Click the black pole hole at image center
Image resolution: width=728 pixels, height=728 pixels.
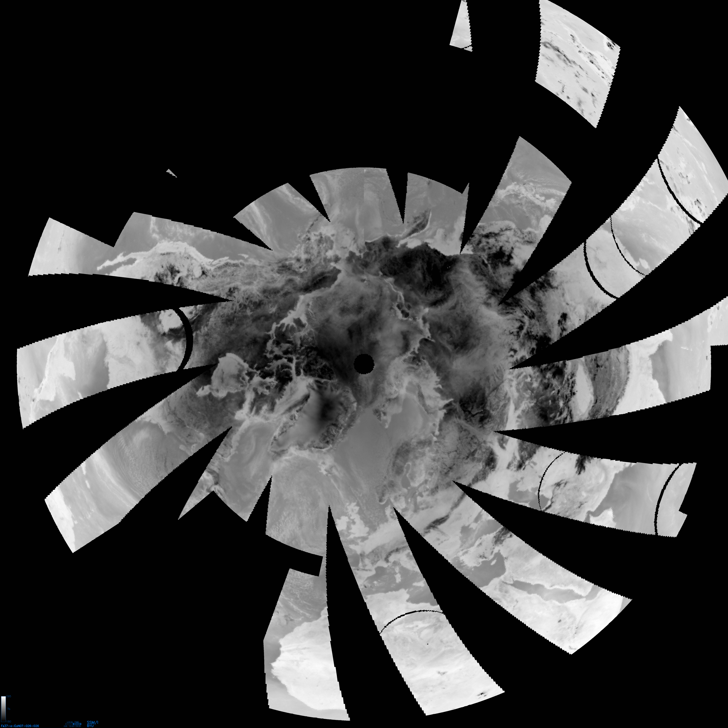tap(364, 364)
